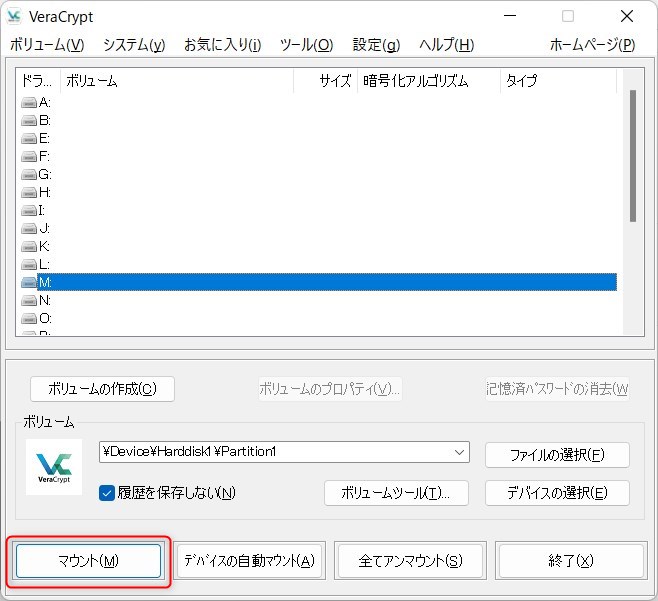Screen dimensions: 658x601
Task: Select the I: drive letter text
Action: pos(42,210)
